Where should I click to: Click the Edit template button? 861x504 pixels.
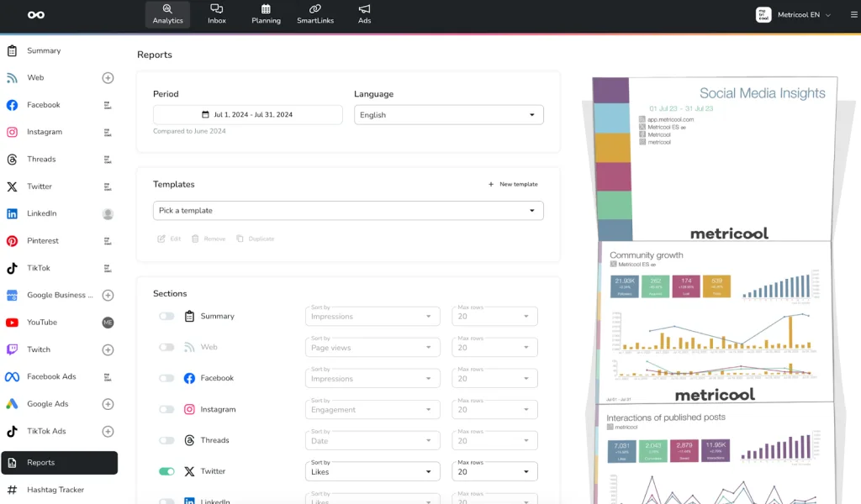pyautogui.click(x=169, y=239)
